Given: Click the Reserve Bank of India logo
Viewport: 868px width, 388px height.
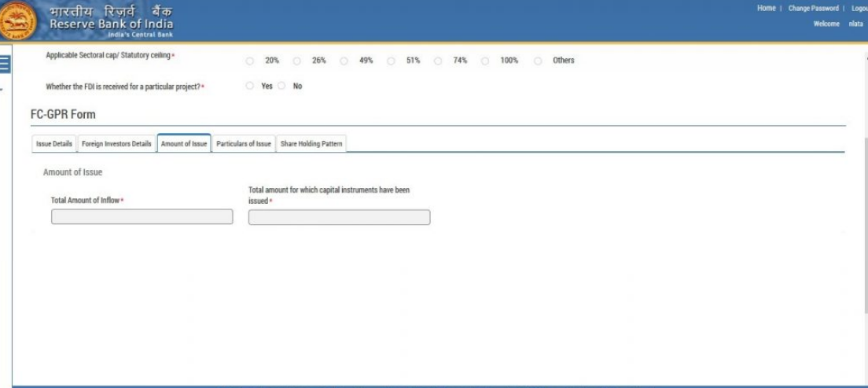Looking at the screenshot, I should (17, 21).
